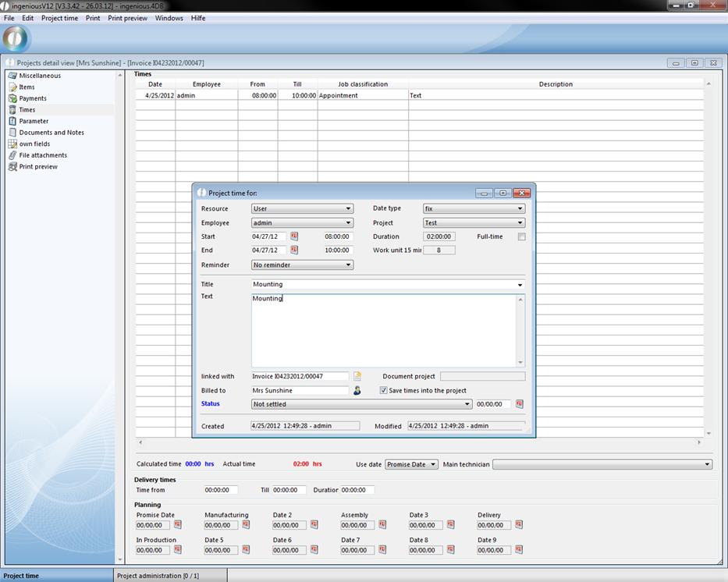The height and width of the screenshot is (582, 728).
Task: Open the Project time menu
Action: coord(59,18)
